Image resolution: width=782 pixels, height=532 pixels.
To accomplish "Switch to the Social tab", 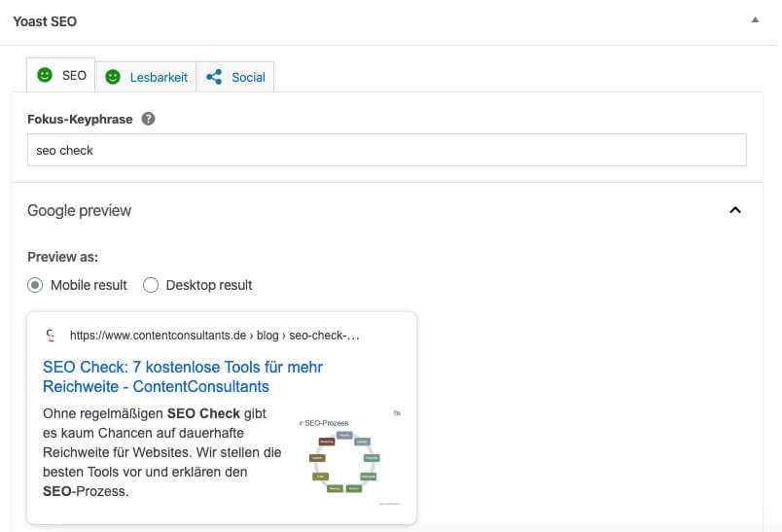I will pos(235,77).
